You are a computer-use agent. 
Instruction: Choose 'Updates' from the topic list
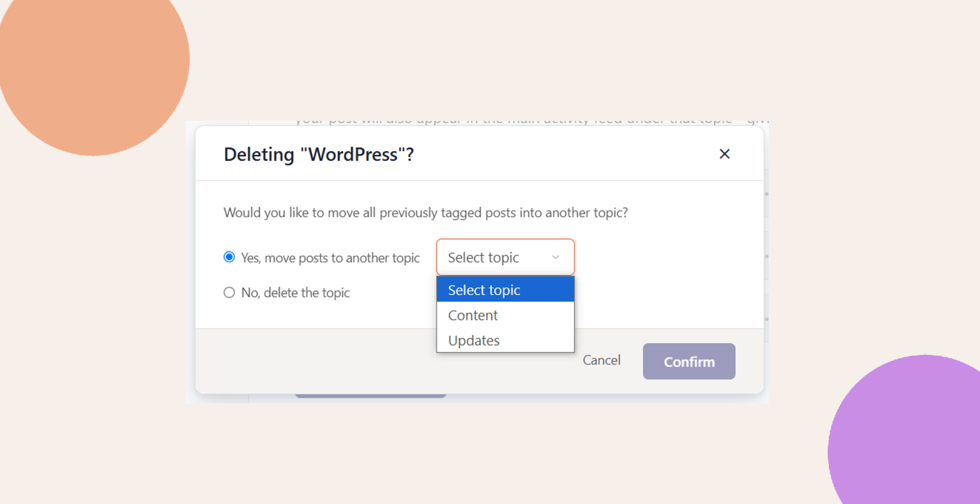pyautogui.click(x=505, y=340)
